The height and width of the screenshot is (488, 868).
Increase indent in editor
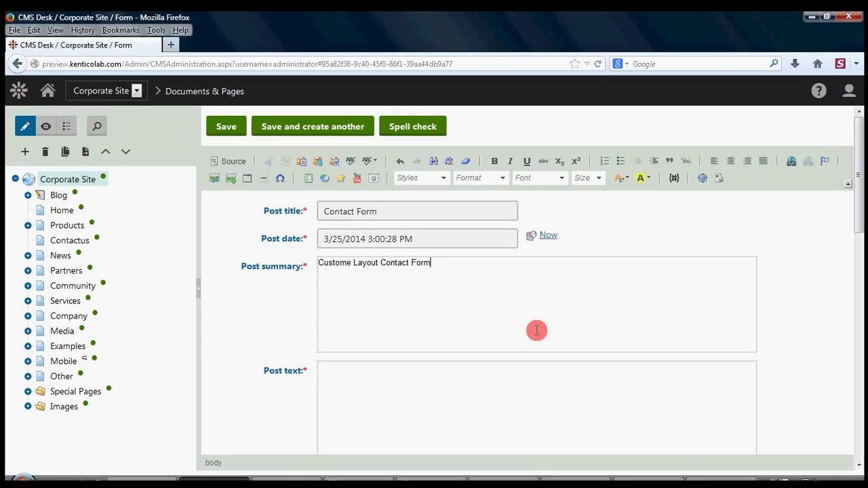(x=653, y=161)
